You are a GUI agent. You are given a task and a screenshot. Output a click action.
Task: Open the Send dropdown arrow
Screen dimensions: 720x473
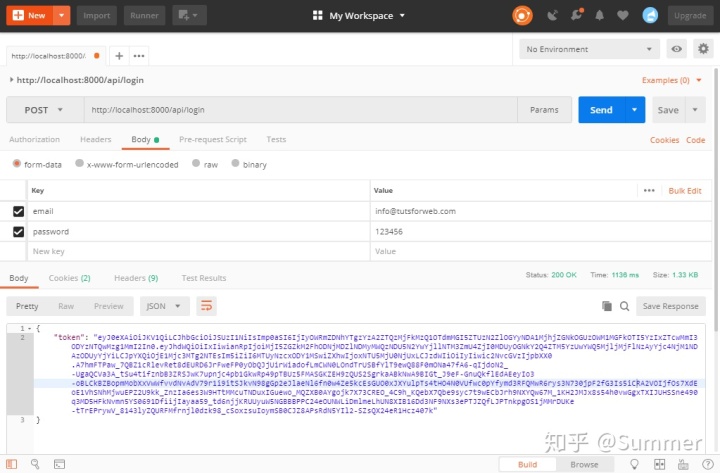pyautogui.click(x=635, y=110)
